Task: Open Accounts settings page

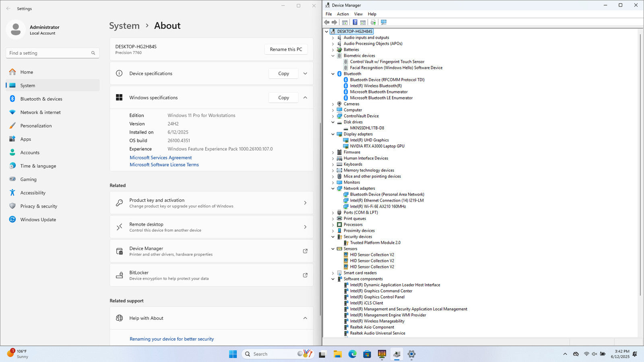Action: pos(53,152)
